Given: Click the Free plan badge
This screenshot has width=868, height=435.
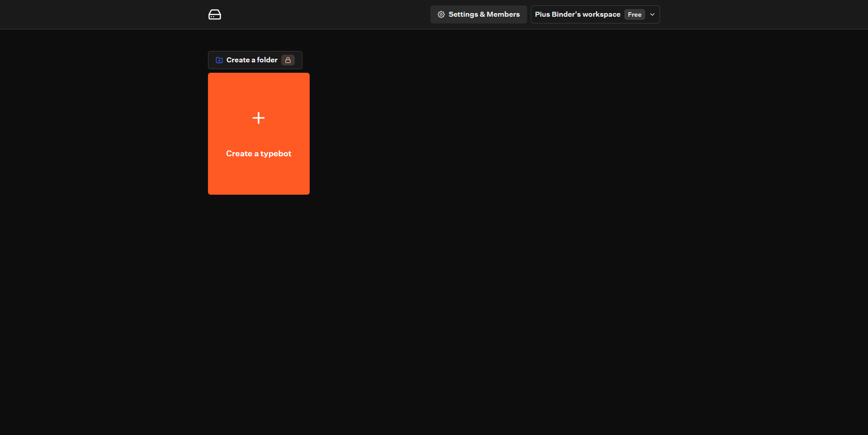Looking at the screenshot, I should (634, 14).
